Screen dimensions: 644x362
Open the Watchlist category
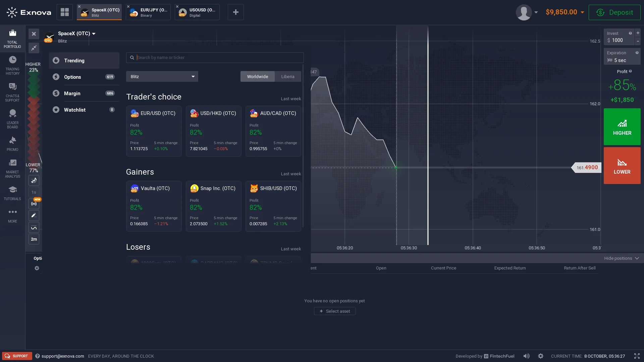coord(84,110)
